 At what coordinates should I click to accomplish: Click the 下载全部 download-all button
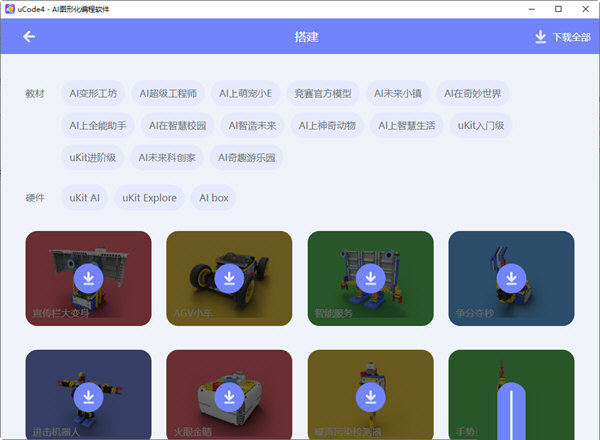[562, 37]
